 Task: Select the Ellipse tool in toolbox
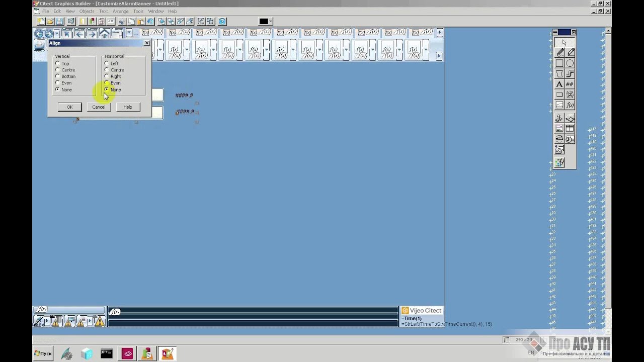click(x=570, y=63)
